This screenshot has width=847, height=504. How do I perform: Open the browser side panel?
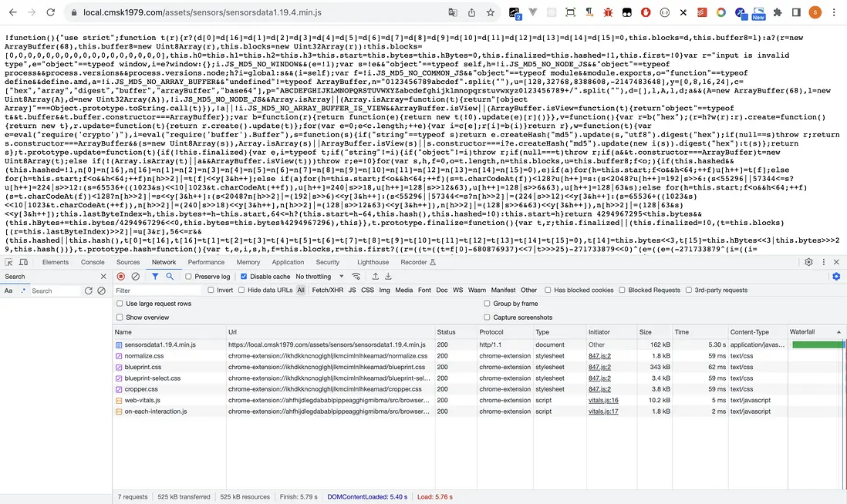click(x=796, y=12)
